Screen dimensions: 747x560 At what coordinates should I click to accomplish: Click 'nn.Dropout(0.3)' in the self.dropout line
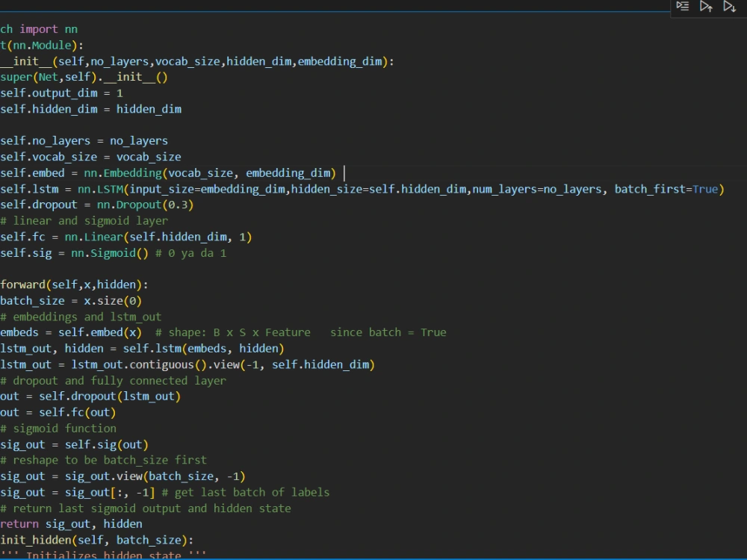(146, 205)
